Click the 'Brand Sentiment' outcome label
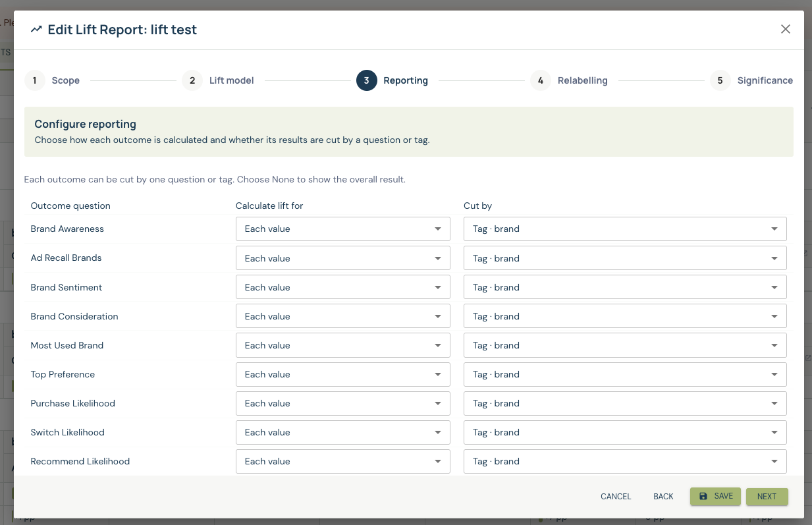The image size is (812, 525). [66, 287]
